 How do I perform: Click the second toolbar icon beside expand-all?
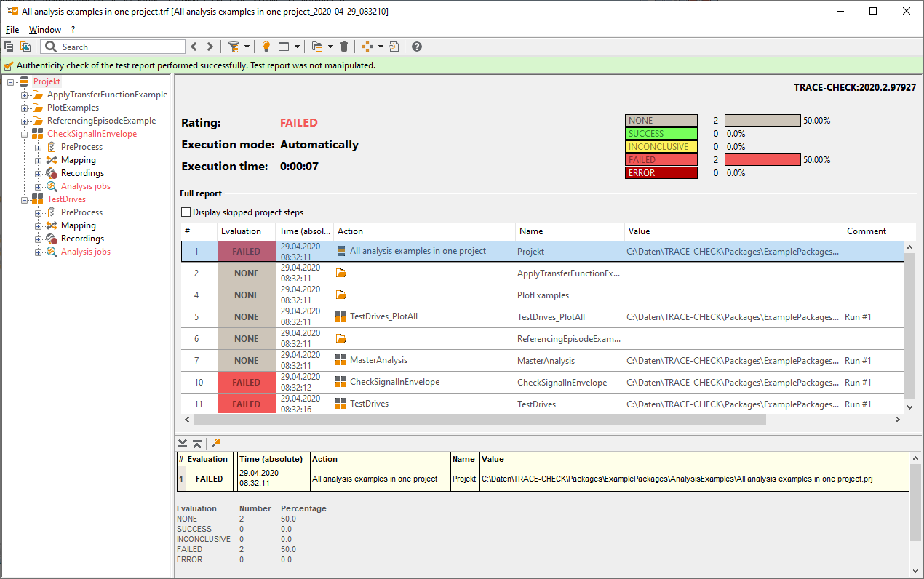(25, 47)
